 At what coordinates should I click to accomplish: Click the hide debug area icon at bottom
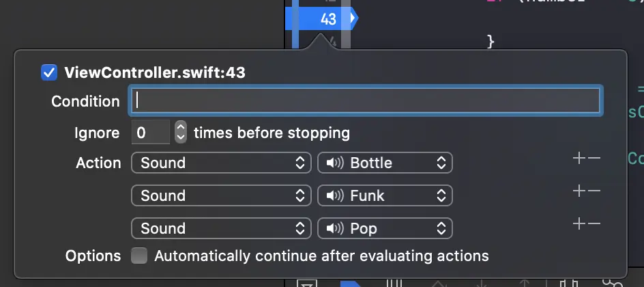pyautogui.click(x=308, y=283)
